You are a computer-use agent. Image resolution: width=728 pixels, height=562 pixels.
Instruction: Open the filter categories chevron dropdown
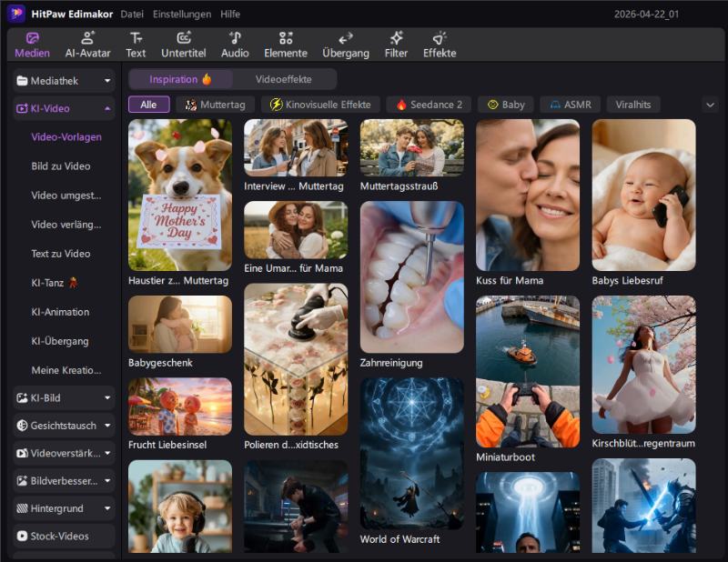pos(711,105)
